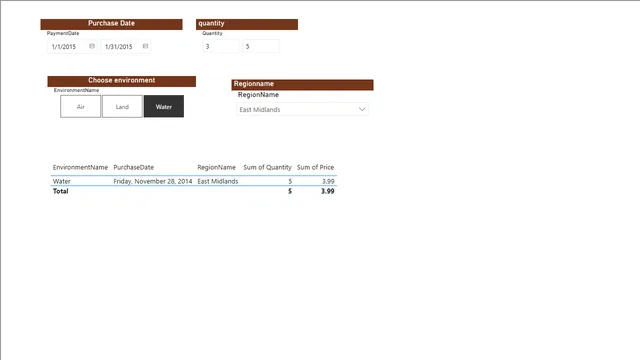Screen dimensions: 640x360
Task: Click the minimum quantity field showing 3
Action: pos(221,46)
